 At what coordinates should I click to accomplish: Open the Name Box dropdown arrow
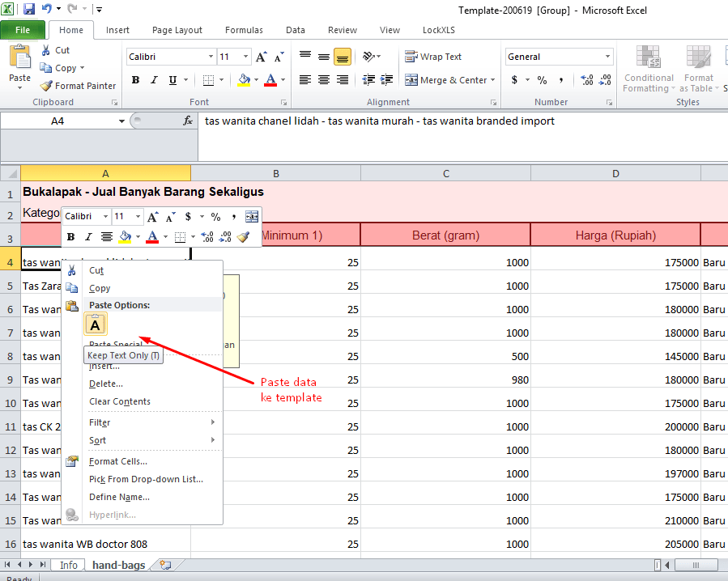click(121, 121)
